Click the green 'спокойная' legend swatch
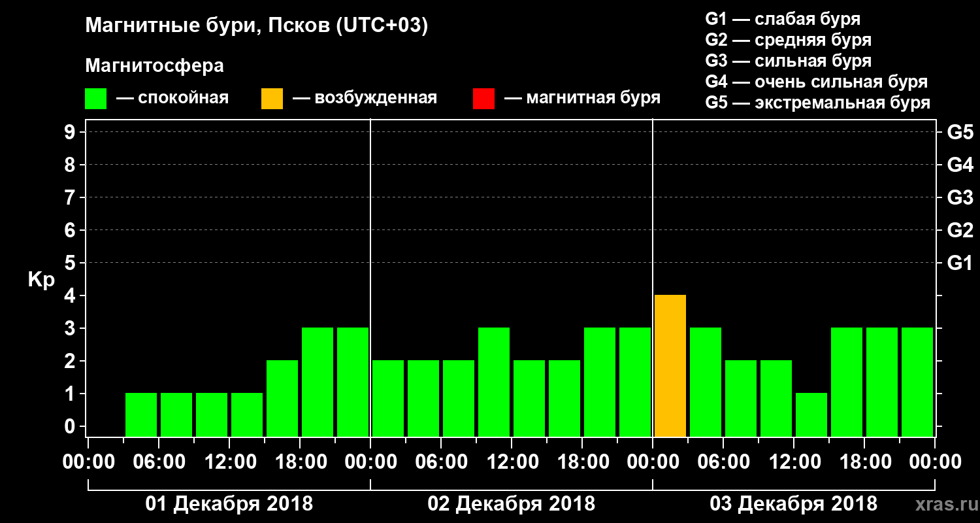Screen dimensions: 980x523 (95, 99)
